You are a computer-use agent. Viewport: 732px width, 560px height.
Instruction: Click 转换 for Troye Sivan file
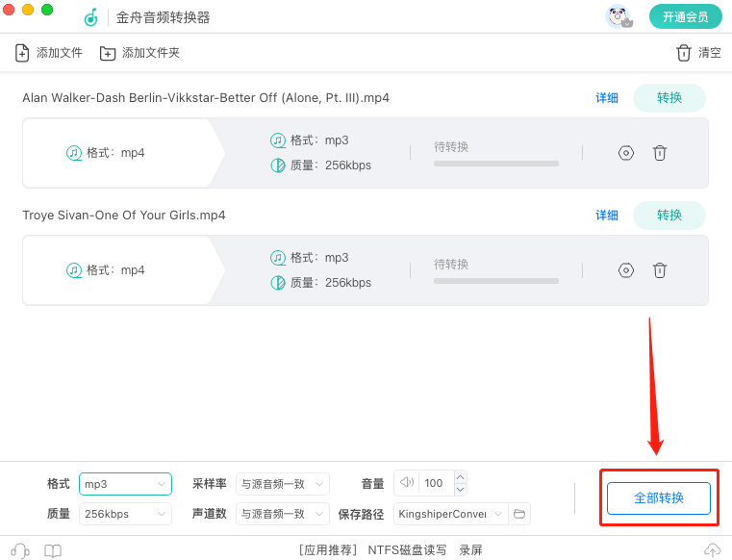[669, 215]
